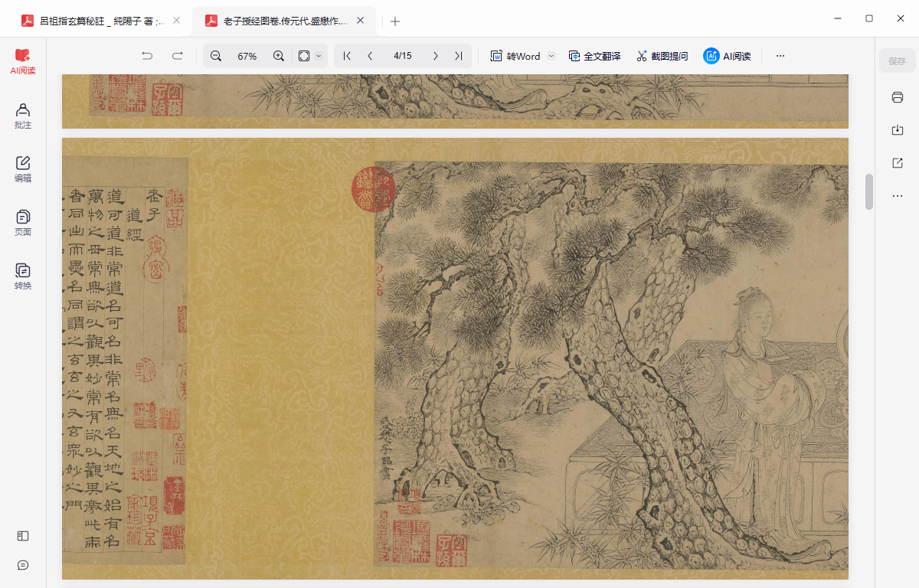Screen dimensions: 919x588
Task: Expand the fit-view mode dropdown arrow
Action: click(319, 56)
